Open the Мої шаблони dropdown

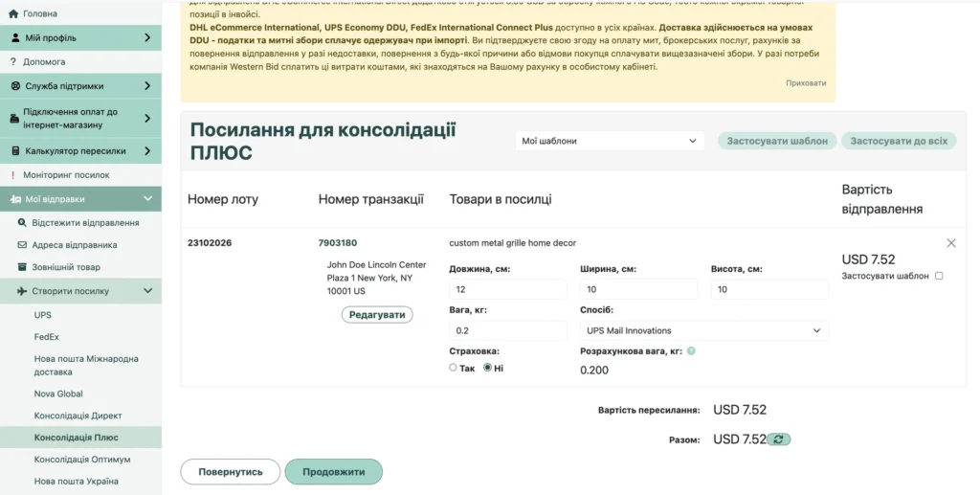pos(610,141)
